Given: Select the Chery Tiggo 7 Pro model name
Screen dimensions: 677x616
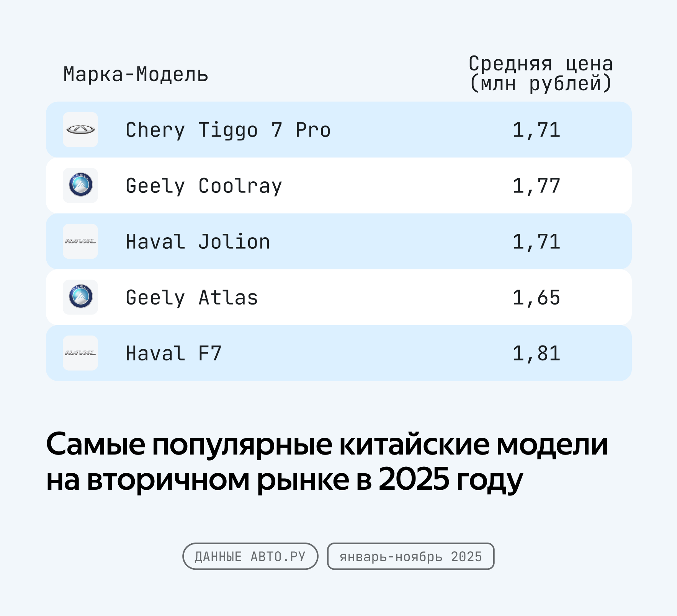Looking at the screenshot, I should (228, 130).
